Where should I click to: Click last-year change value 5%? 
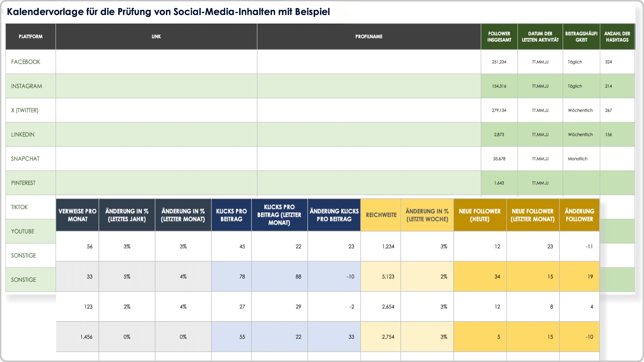tap(127, 277)
